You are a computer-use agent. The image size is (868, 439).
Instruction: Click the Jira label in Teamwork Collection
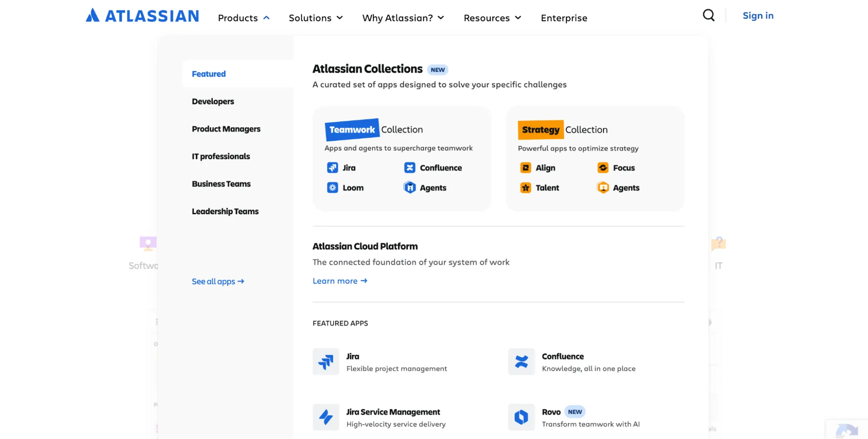pos(349,168)
